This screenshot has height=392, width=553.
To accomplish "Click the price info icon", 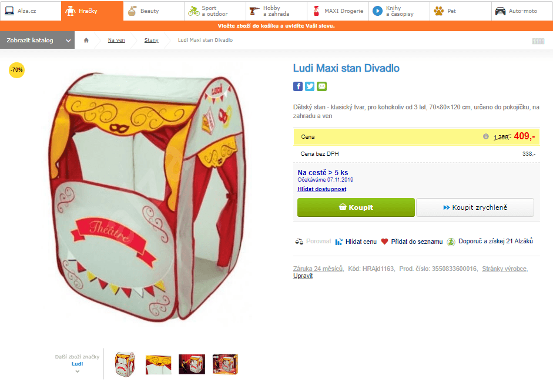I will 485,136.
